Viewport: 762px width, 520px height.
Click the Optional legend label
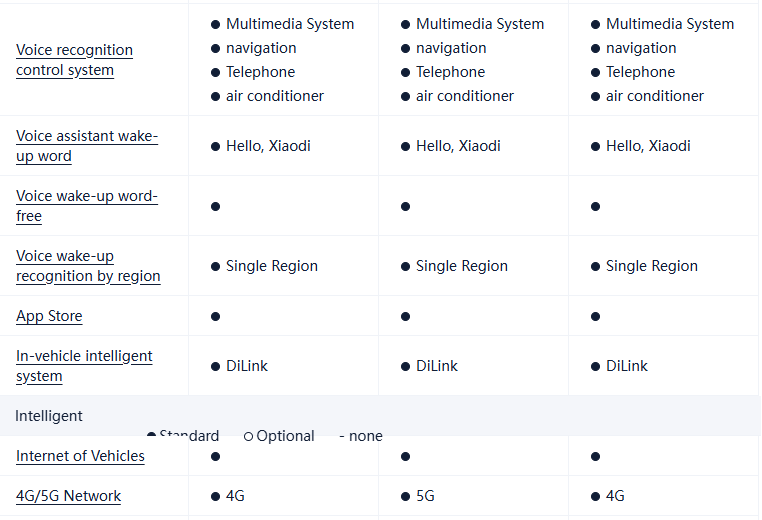coord(285,437)
